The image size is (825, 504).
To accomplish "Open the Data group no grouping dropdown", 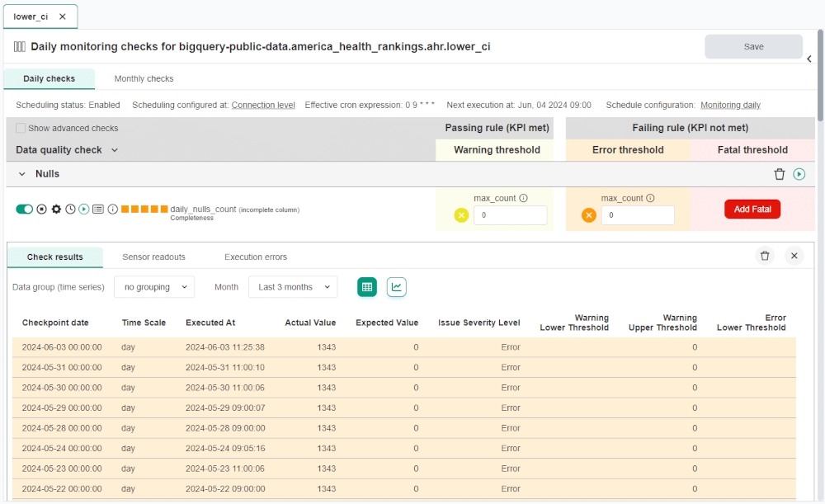I will tap(154, 287).
